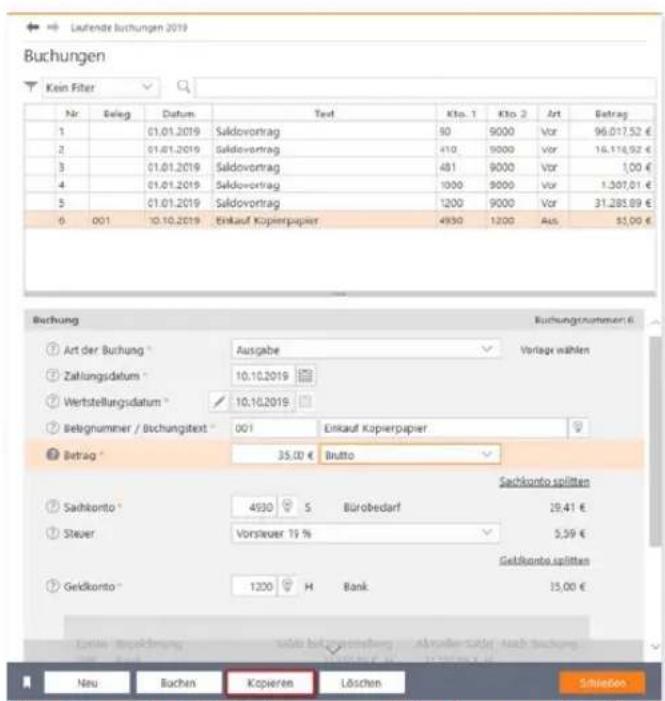Click the Wertstellungsdatum calendar icon
The width and height of the screenshot is (665, 701).
(x=305, y=401)
